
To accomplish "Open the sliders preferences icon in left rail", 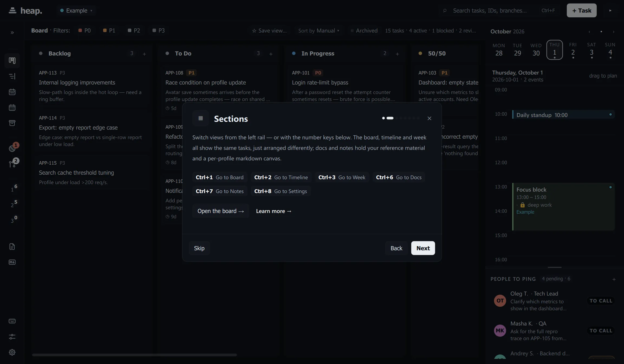I will 12,337.
